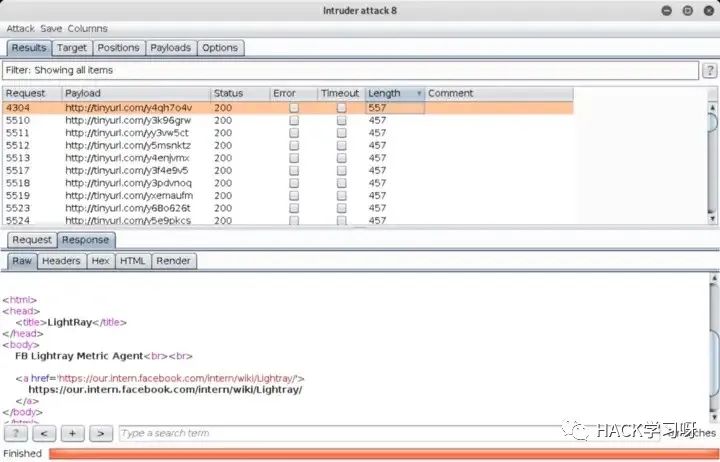Toggle Error checkbox for request 4304
This screenshot has width=720, height=462.
click(x=293, y=107)
